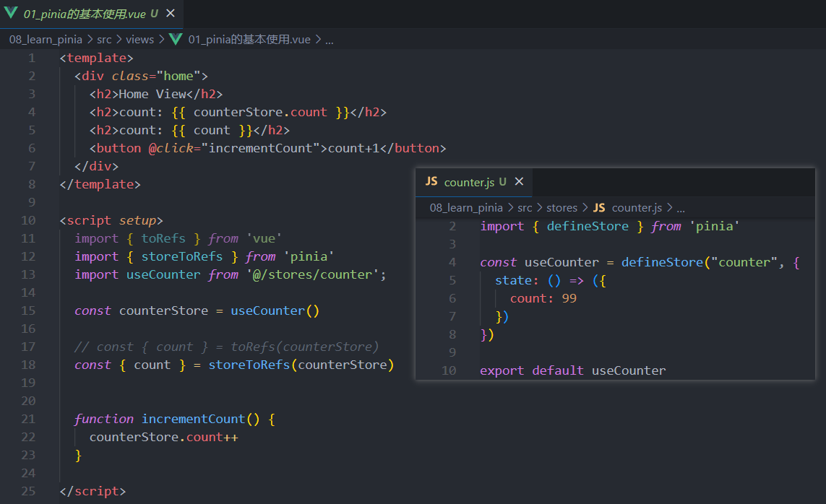826x504 pixels.
Task: Click 'count+1' button label text
Action: 353,148
